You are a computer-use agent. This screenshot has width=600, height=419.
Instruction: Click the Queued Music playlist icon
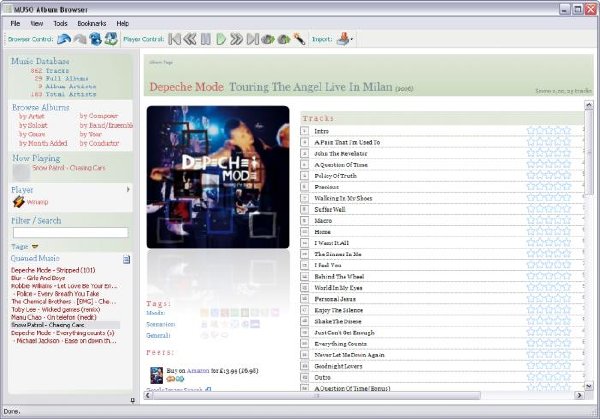126,259
